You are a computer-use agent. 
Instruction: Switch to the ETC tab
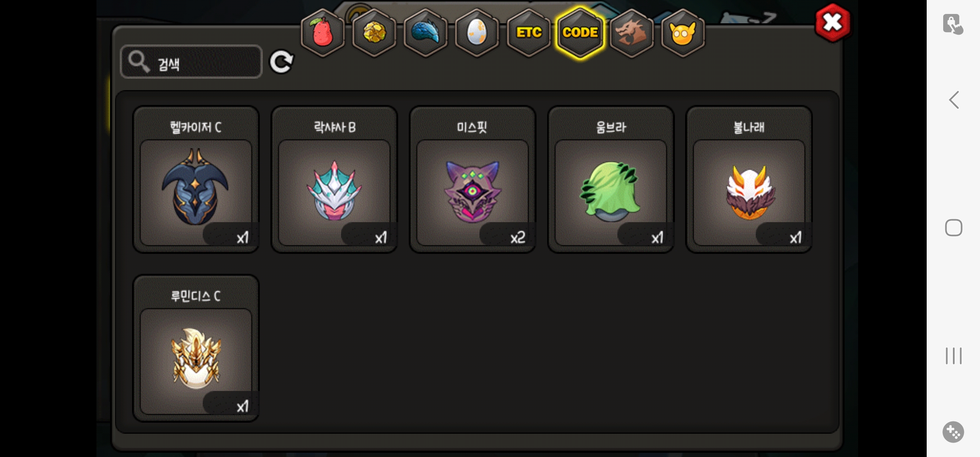click(x=529, y=33)
